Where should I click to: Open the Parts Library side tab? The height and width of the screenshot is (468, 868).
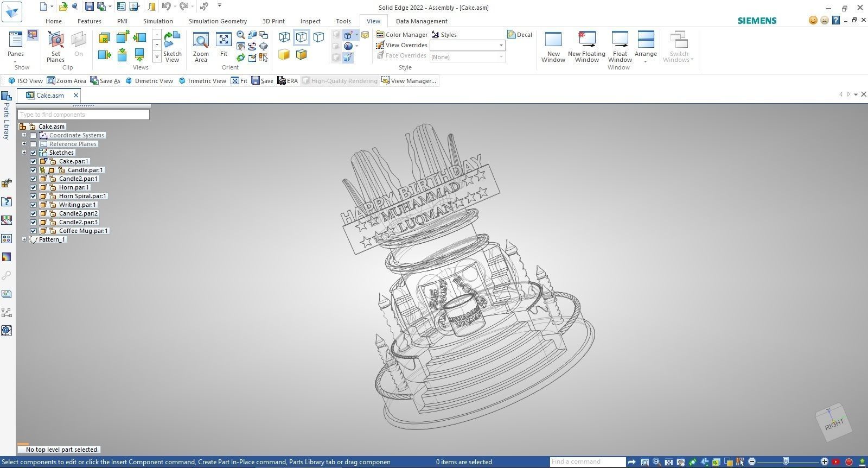[x=7, y=117]
